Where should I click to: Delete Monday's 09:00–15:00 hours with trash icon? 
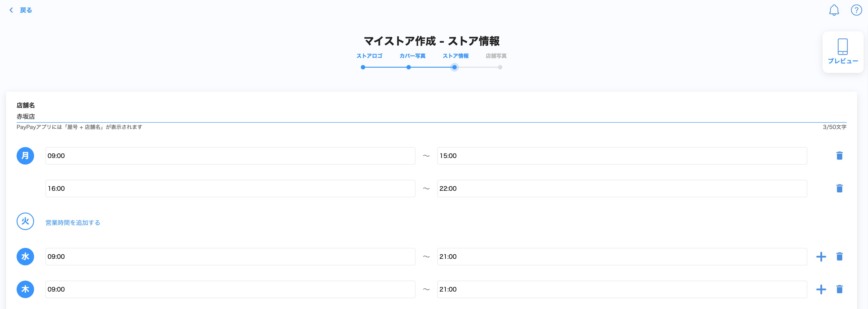(x=839, y=156)
